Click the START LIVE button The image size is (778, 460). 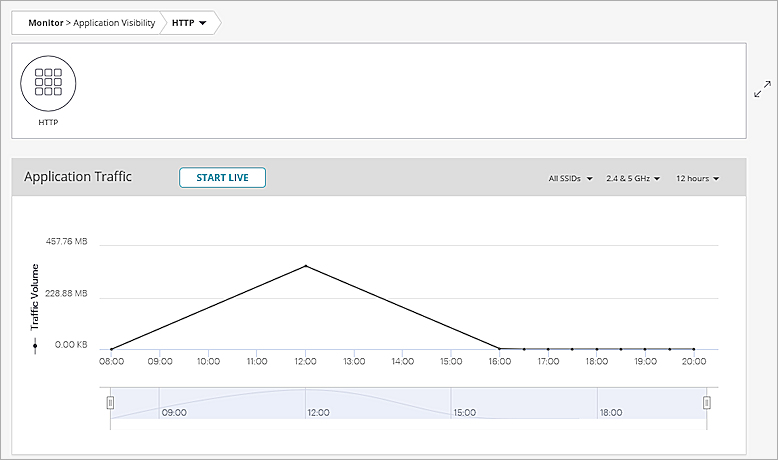tap(222, 178)
